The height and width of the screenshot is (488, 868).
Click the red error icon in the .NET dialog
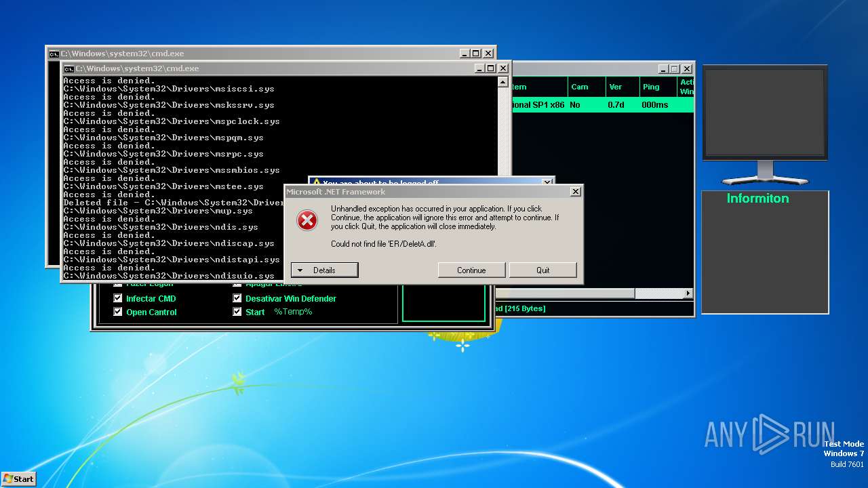click(307, 220)
